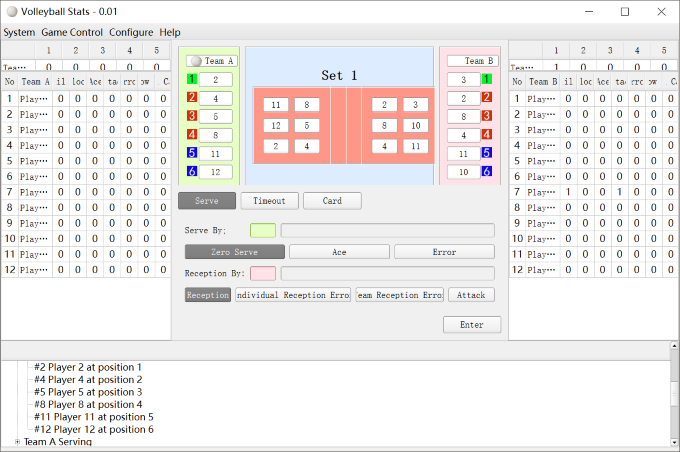Screen dimensions: 680x452
Task: Select the Reception result toggle
Action: (208, 295)
